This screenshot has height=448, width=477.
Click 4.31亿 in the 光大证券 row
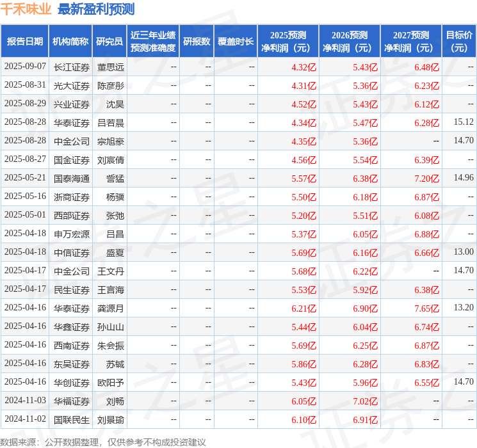(x=304, y=86)
